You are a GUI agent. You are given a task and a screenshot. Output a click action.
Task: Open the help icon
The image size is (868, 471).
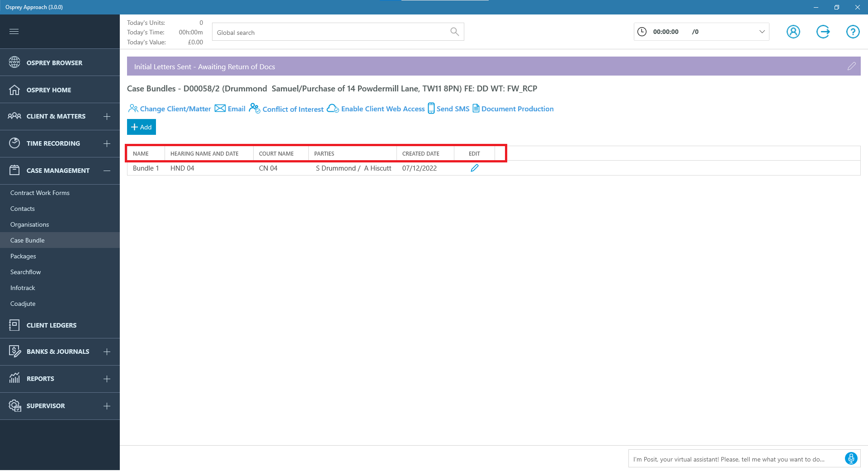853,32
